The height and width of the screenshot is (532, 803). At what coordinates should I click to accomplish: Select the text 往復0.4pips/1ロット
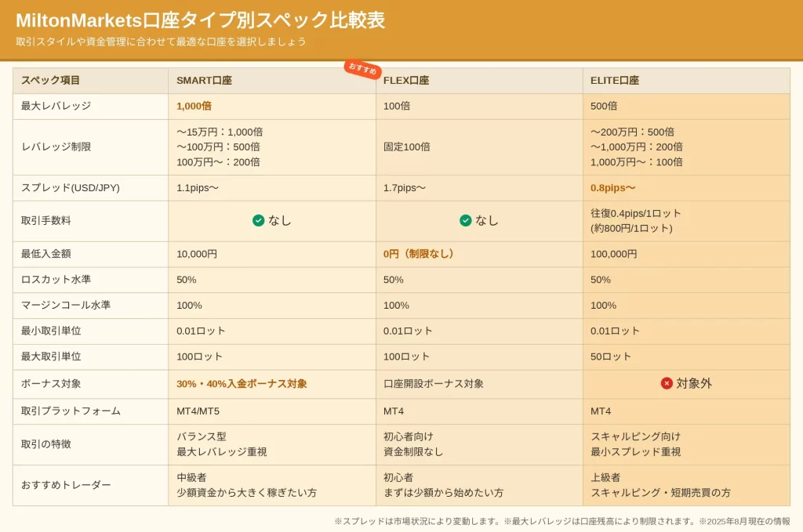(x=635, y=213)
